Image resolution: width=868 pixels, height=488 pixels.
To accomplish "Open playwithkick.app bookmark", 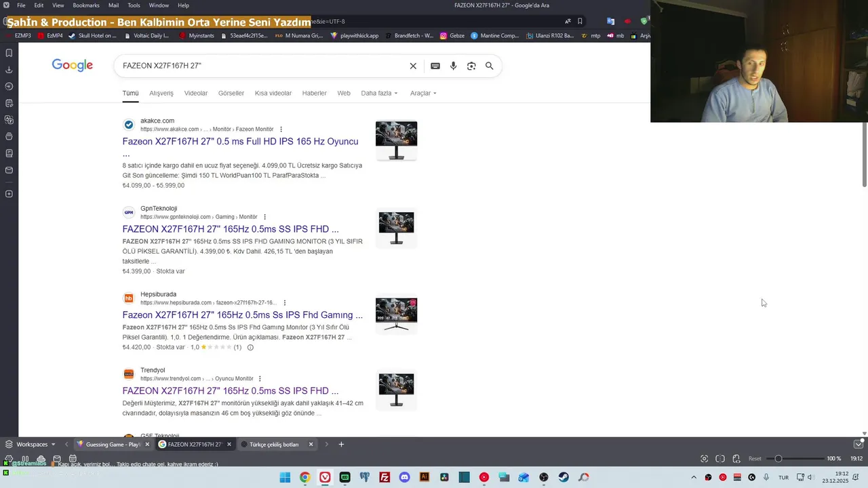I will point(355,35).
